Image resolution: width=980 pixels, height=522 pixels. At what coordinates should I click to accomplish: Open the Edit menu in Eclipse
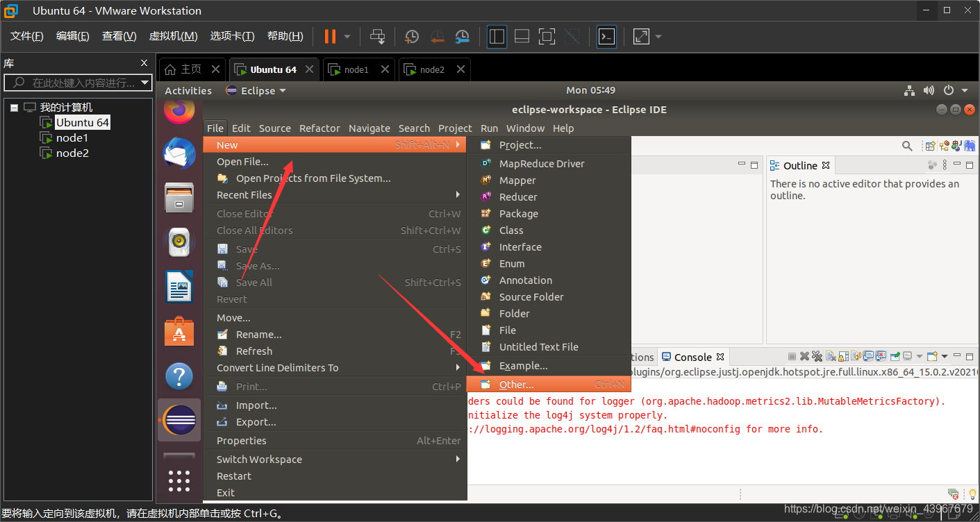click(x=241, y=128)
